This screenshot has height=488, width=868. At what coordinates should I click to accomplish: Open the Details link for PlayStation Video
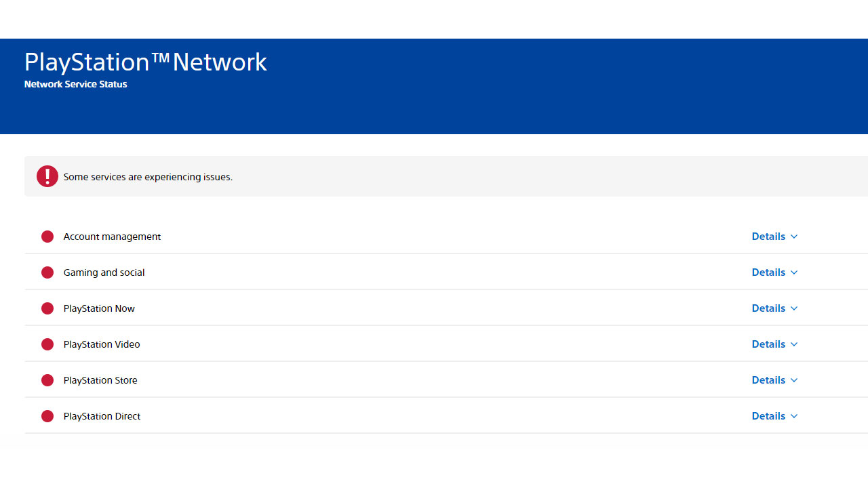[768, 344]
